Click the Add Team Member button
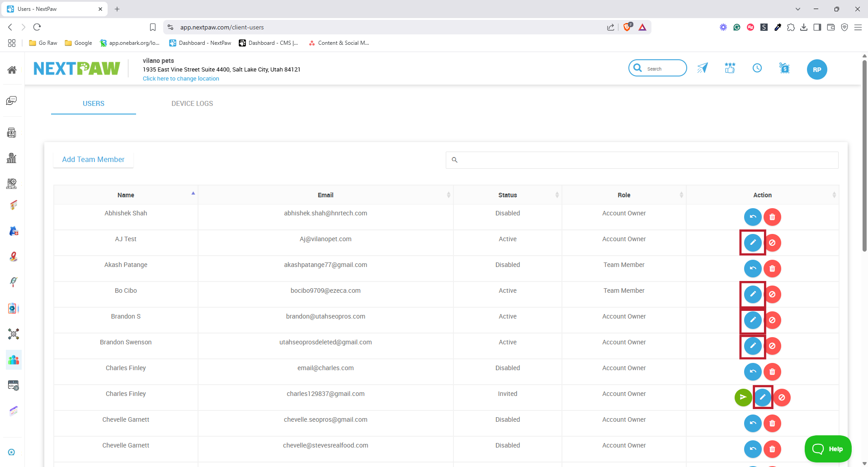The width and height of the screenshot is (868, 467). (93, 159)
